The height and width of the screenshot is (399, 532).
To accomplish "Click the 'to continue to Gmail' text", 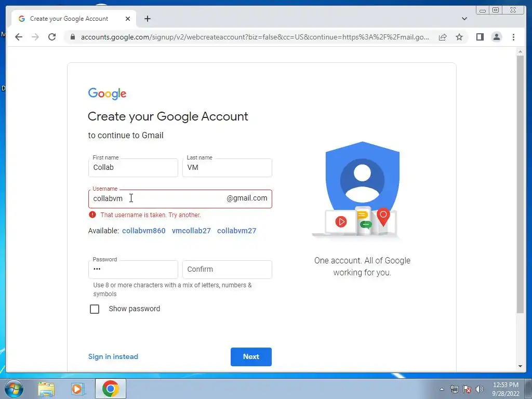I will [x=126, y=136].
